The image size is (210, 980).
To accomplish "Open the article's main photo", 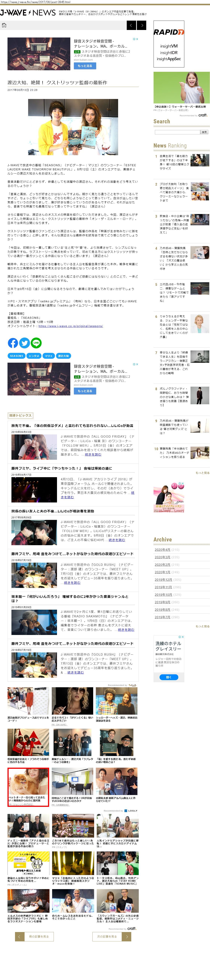I will (73, 127).
